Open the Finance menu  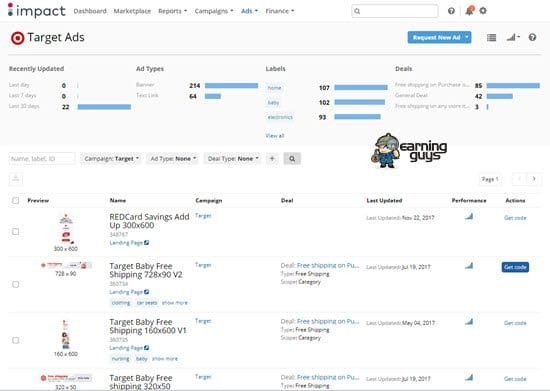[280, 11]
